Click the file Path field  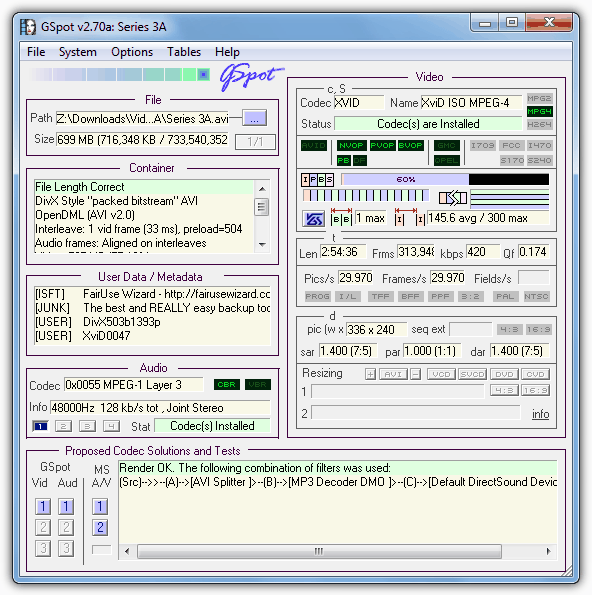(142, 118)
